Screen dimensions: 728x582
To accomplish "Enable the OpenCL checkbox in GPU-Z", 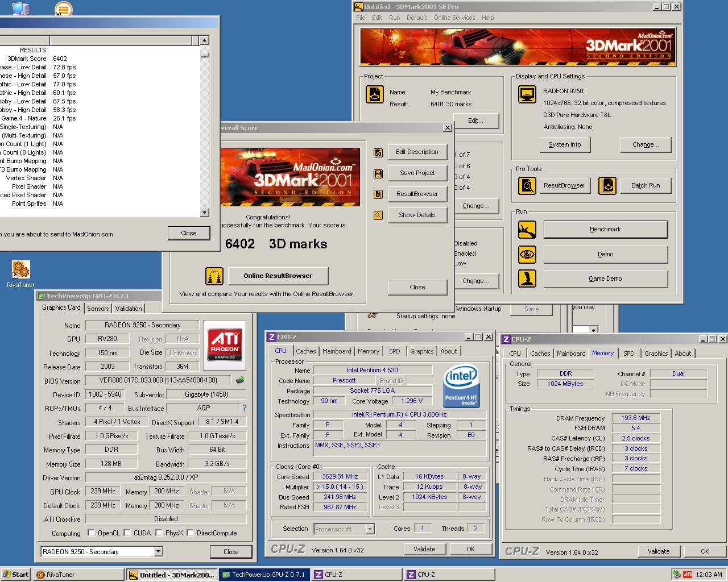I will [91, 533].
